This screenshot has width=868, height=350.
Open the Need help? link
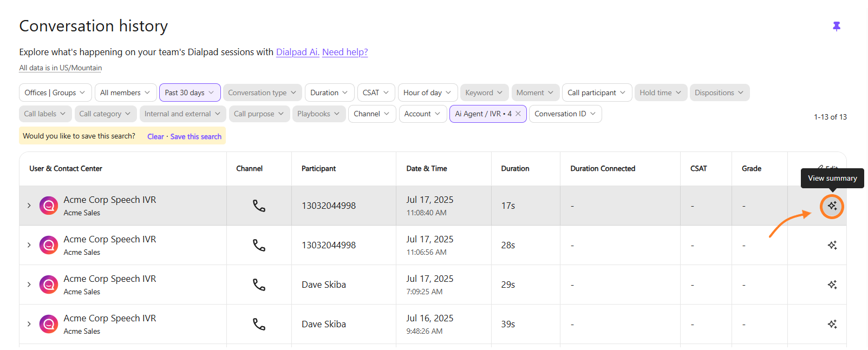345,52
